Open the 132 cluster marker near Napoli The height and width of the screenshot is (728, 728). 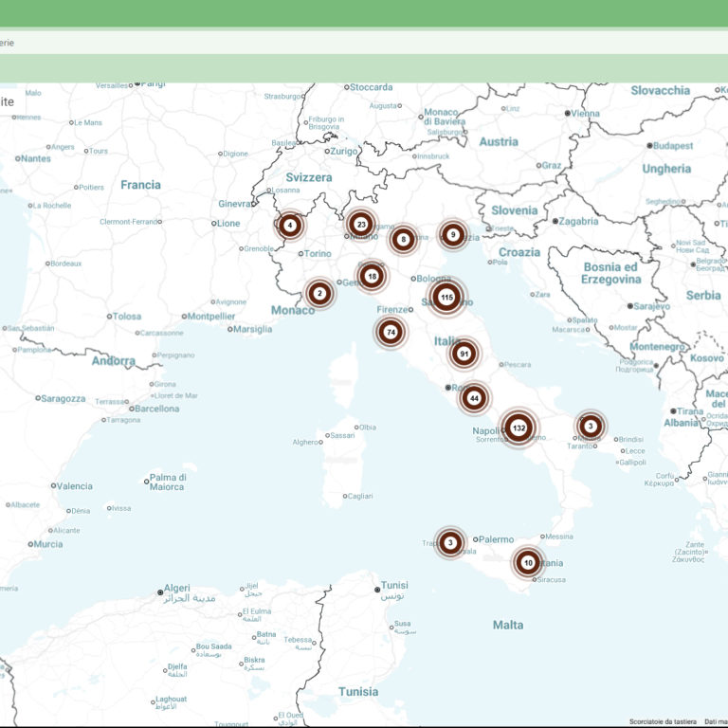coord(518,428)
